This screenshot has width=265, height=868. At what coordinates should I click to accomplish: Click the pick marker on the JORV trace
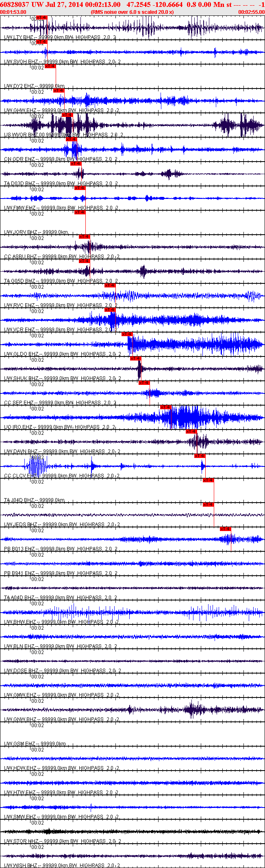80,212
